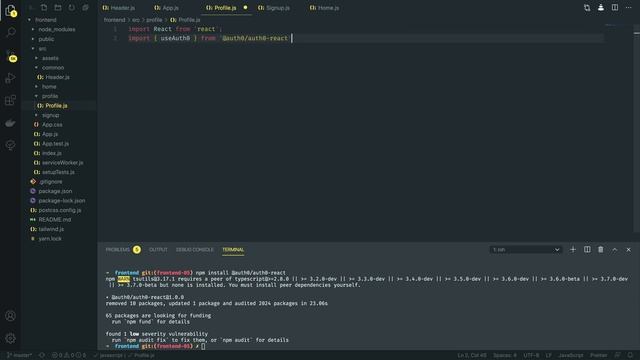The height and width of the screenshot is (360, 640).
Task: Open yarn.lock in the file tree
Action: [x=50, y=238]
